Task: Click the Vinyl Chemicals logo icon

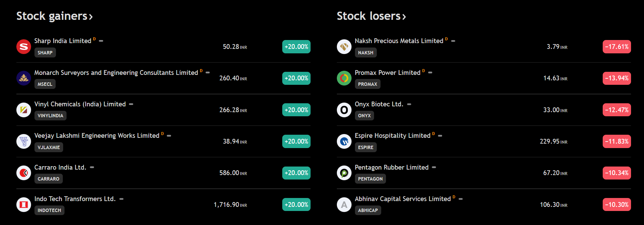Action: click(24, 110)
